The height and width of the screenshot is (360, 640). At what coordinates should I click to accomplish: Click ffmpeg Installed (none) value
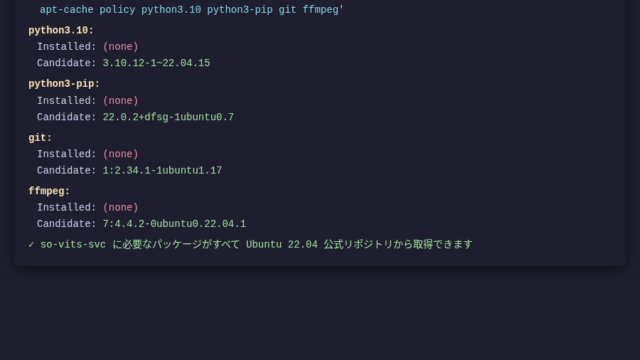point(120,207)
